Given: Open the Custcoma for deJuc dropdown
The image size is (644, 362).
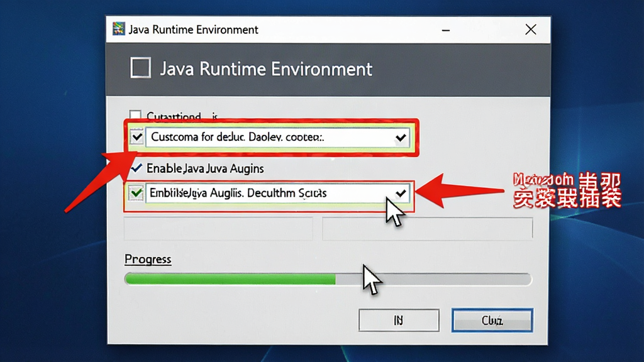Looking at the screenshot, I should click(277, 137).
